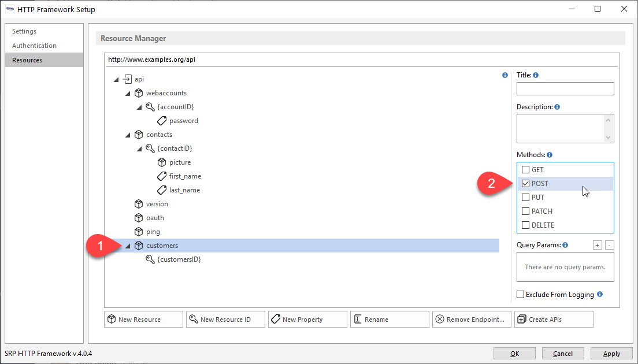The image size is (638, 364).
Task: Collapse the webaccounts tree node
Action: pyautogui.click(x=128, y=93)
